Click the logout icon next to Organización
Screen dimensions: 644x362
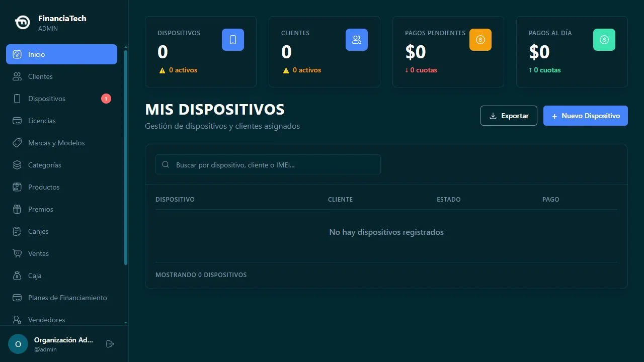[x=110, y=344]
